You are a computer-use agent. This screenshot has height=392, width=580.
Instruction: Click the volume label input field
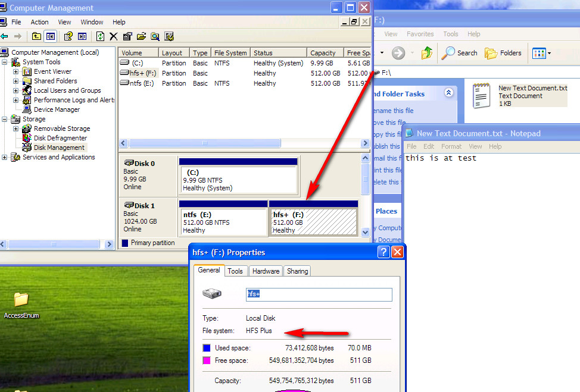319,294
